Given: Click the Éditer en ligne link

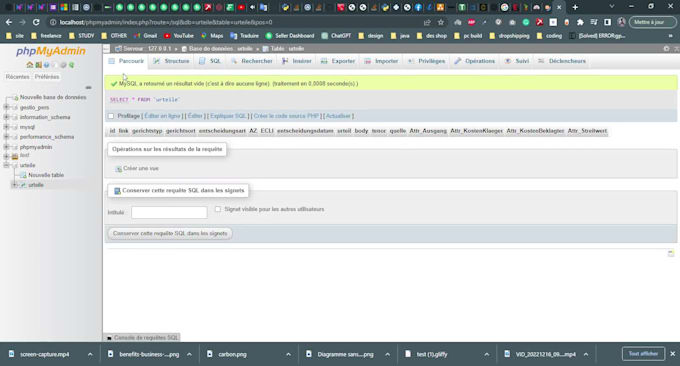Looking at the screenshot, I should [x=162, y=116].
